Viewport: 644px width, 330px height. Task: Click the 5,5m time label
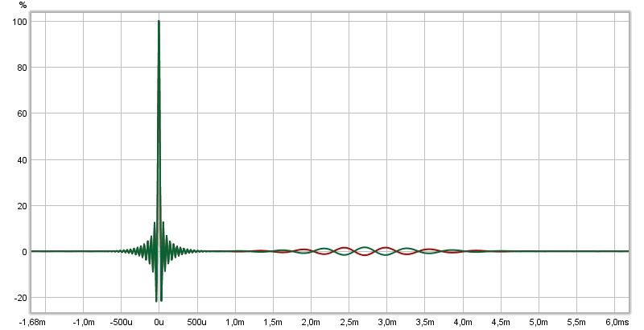[577, 323]
